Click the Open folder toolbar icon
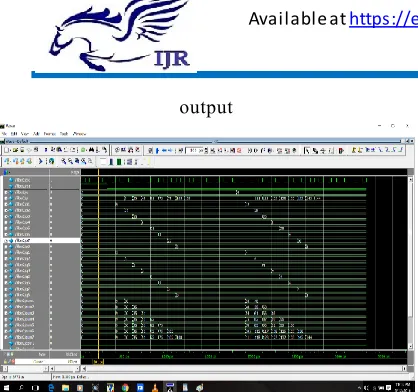This screenshot has width=418, height=392. click(15, 150)
